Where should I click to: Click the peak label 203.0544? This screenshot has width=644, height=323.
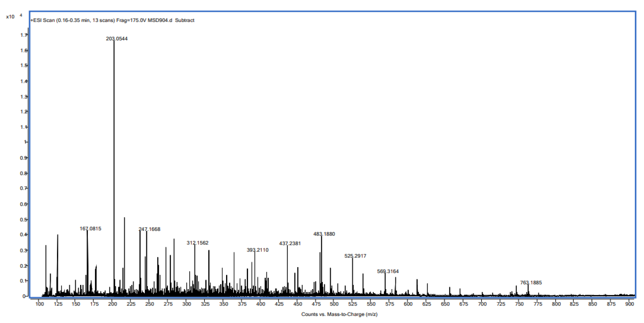tap(117, 39)
